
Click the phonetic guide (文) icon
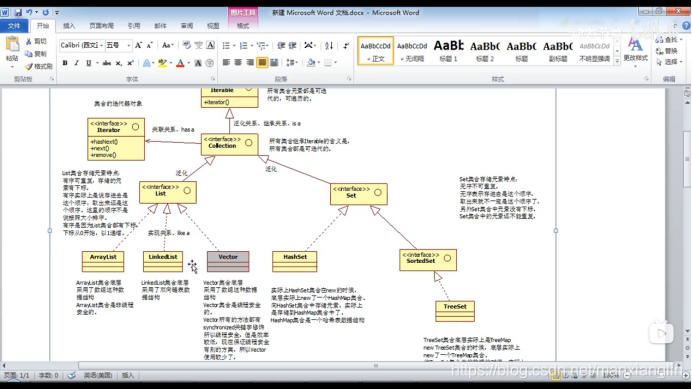pyautogui.click(x=199, y=45)
